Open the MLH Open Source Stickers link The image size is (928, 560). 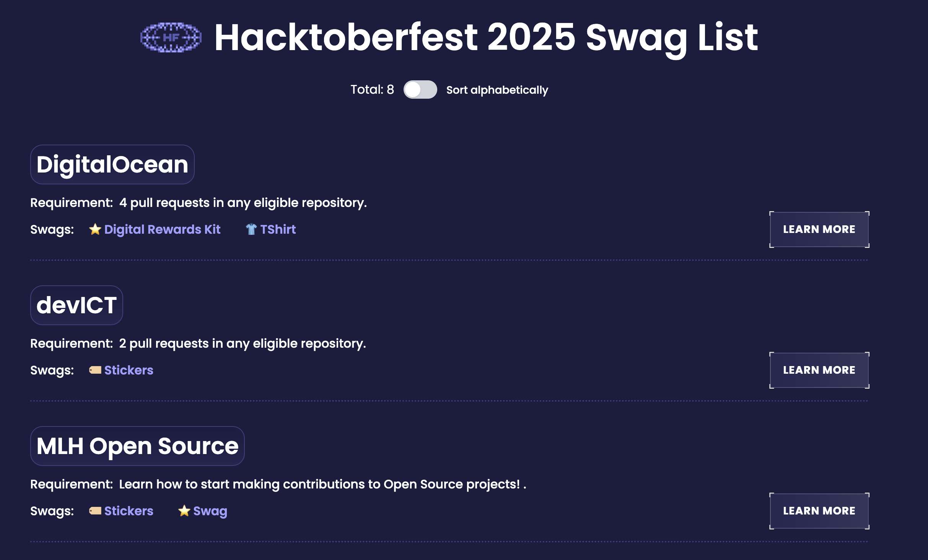click(129, 511)
